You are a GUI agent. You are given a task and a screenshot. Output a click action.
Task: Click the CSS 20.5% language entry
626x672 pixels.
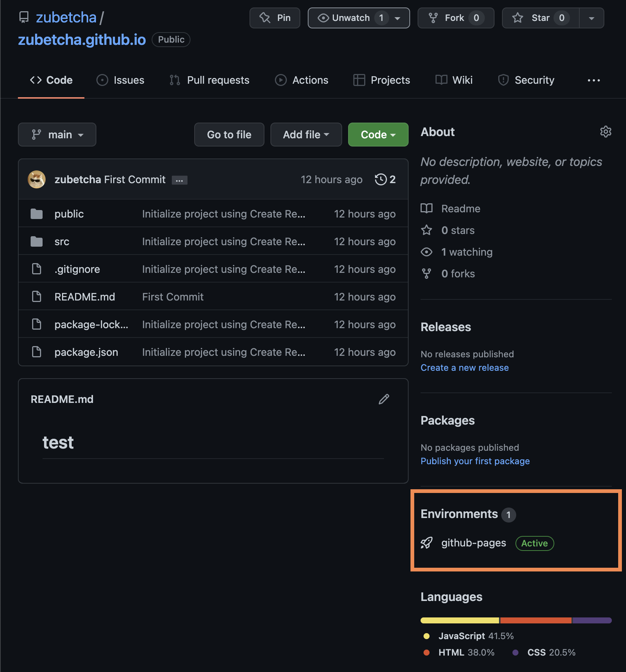[544, 652]
